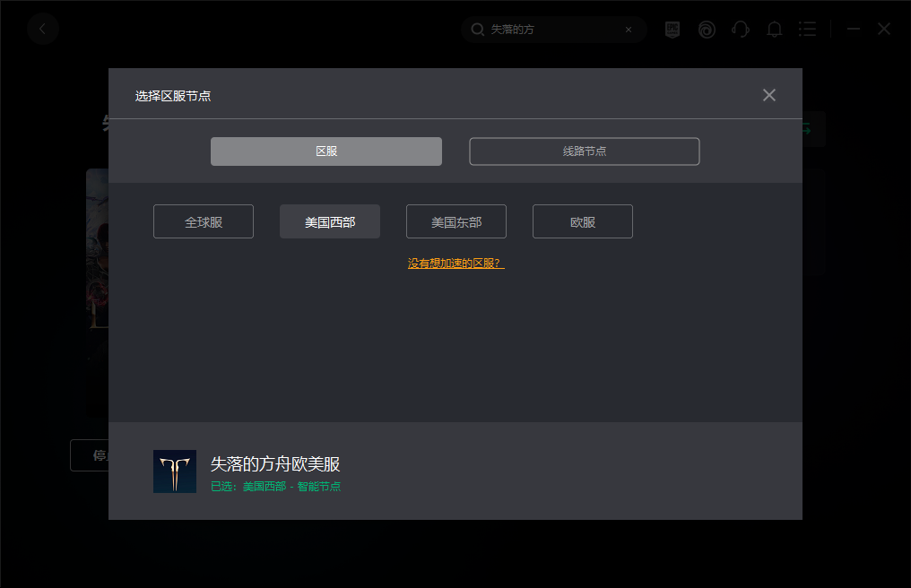Viewport: 911px width, 588px height.
Task: Select the 美国东部 region
Action: [456, 221]
